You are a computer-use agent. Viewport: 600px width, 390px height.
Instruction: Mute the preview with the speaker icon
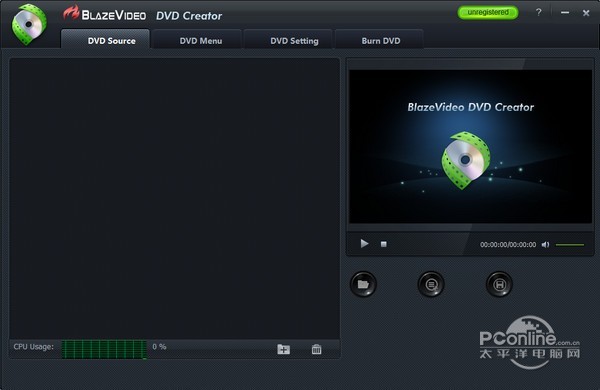[546, 245]
